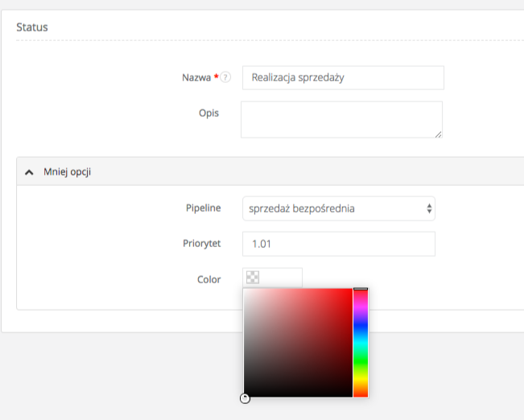This screenshot has width=524, height=420.
Task: Click the Status section heading
Action: tap(32, 27)
